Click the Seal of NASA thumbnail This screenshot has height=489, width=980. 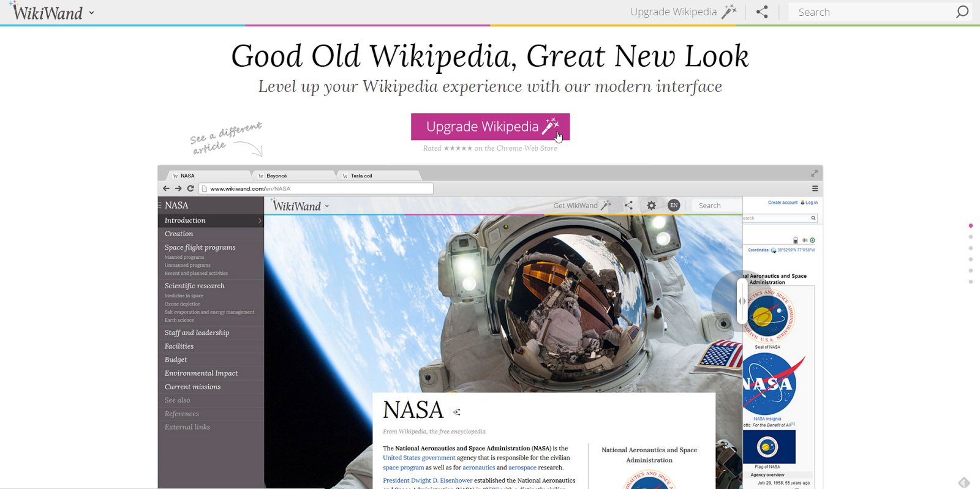[768, 315]
